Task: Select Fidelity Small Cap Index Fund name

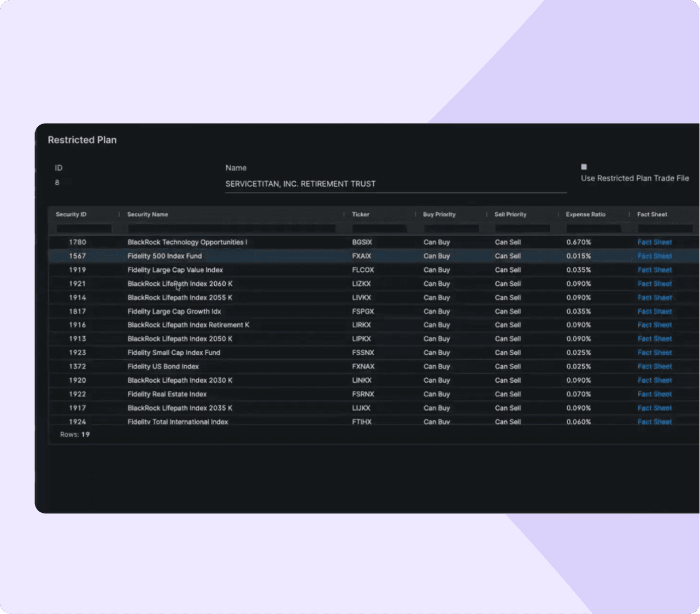Action: pyautogui.click(x=174, y=353)
